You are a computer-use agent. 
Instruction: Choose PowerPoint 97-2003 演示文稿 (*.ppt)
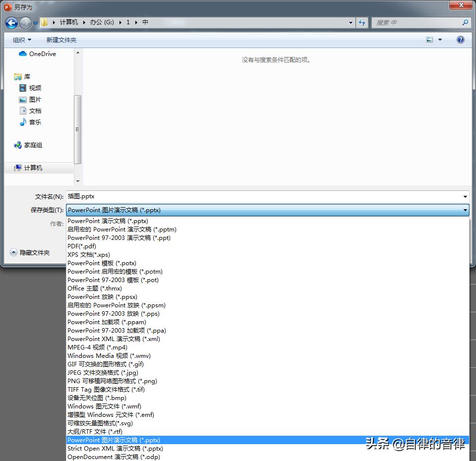267,237
